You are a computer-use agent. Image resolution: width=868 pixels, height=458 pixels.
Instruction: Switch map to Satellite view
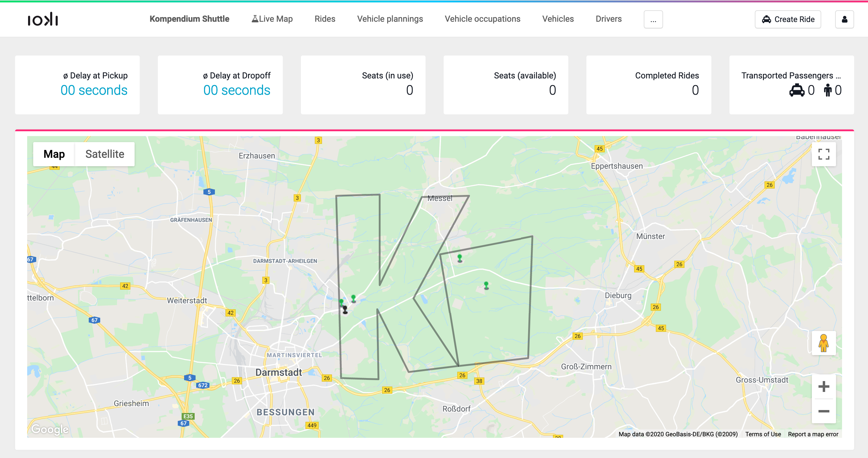[105, 154]
